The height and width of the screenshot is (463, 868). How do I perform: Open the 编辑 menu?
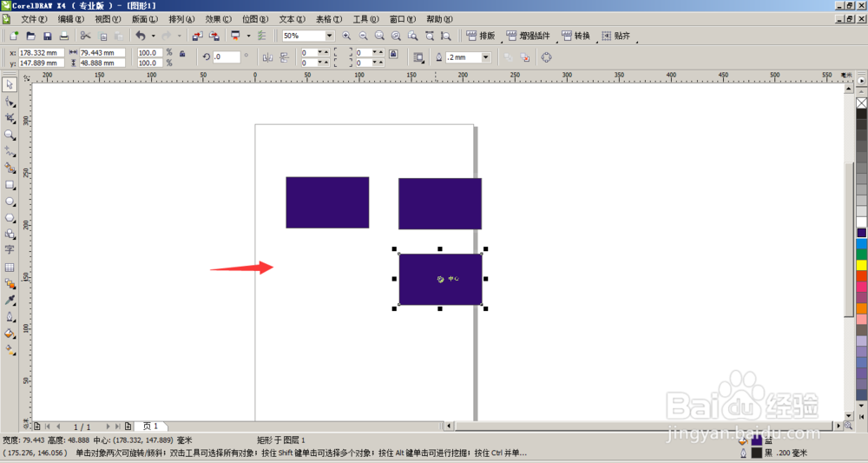[71, 19]
